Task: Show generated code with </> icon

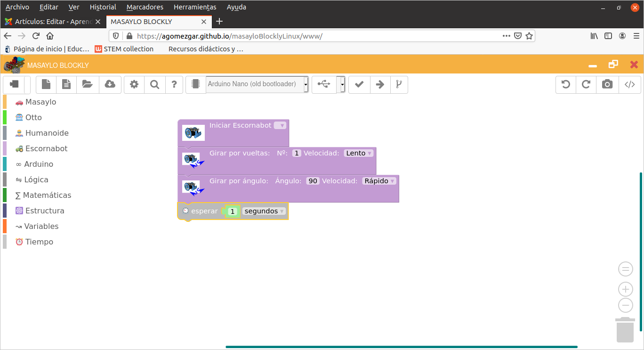Action: [630, 84]
